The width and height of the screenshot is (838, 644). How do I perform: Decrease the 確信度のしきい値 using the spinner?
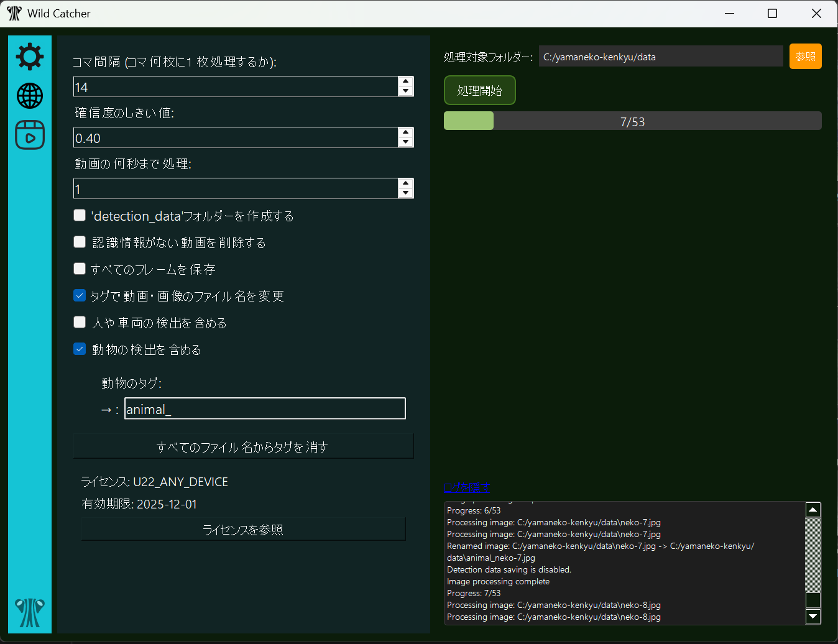pos(405,142)
